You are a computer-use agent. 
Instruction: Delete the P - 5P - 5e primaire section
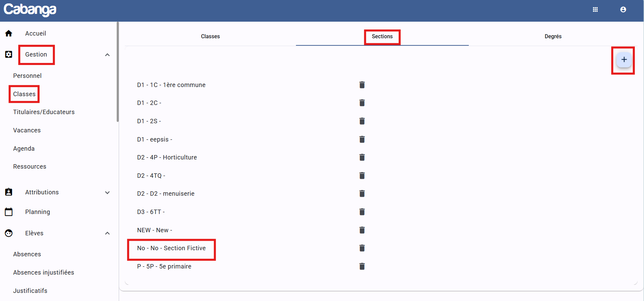click(x=362, y=266)
